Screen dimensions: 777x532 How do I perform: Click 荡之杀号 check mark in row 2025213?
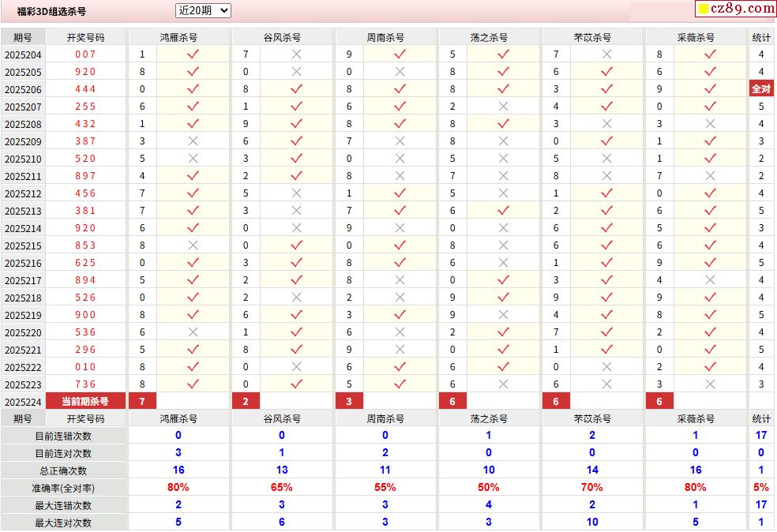503,211
